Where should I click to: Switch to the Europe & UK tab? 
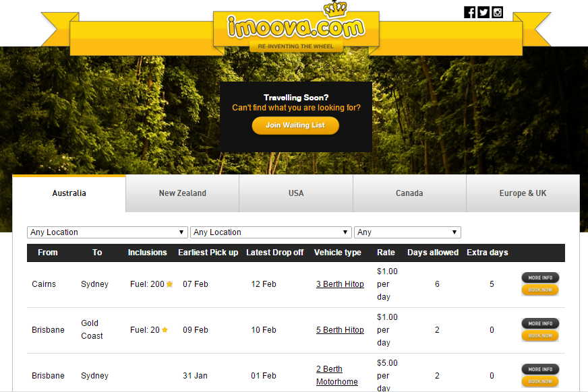pyautogui.click(x=523, y=193)
